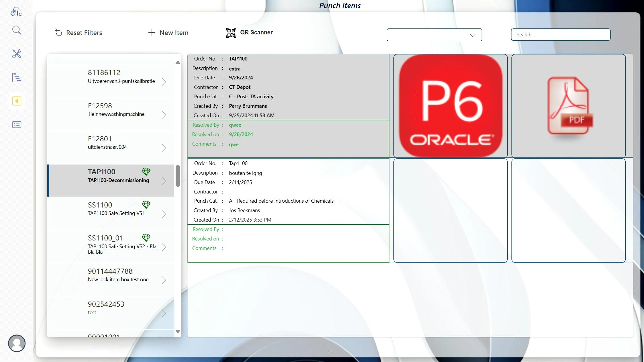Screen dimensions: 644x362
Task: Open the checklist sidebar icon
Action: point(17,124)
